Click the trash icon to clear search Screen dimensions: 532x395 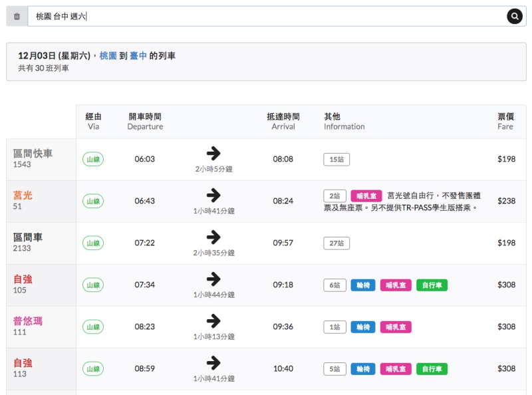pyautogui.click(x=17, y=17)
